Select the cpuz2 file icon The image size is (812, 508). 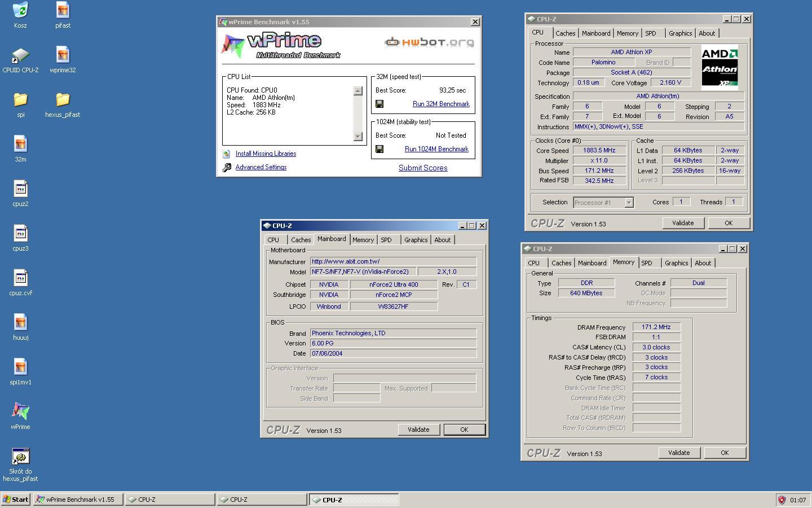coord(20,189)
